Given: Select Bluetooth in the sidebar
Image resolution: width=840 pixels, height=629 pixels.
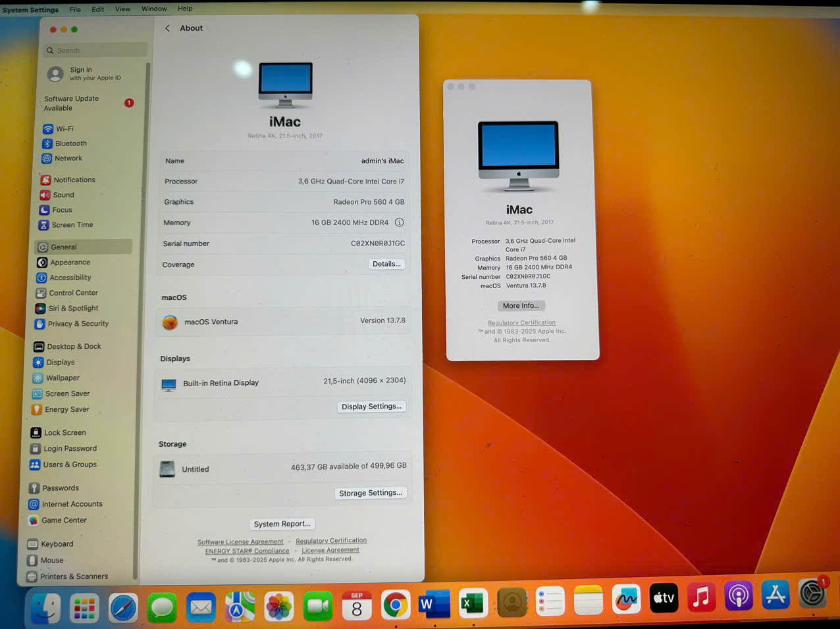Looking at the screenshot, I should pyautogui.click(x=70, y=143).
